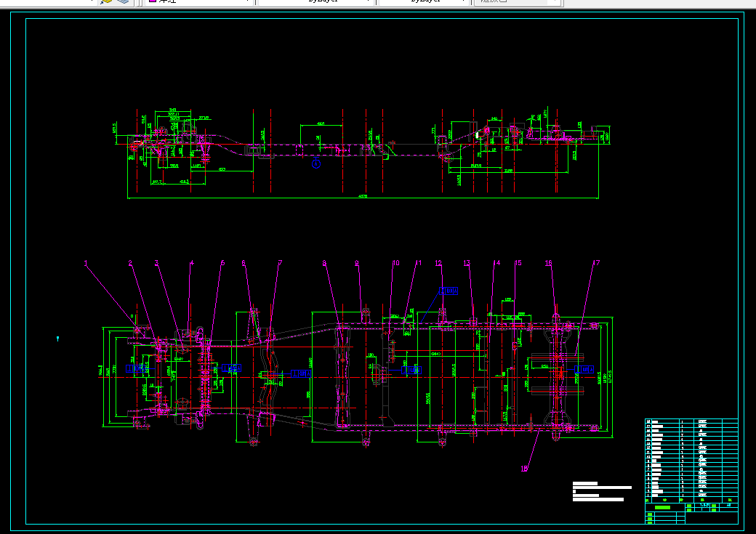Select part callout number 18
Screen dimensions: 756x534
(525, 469)
